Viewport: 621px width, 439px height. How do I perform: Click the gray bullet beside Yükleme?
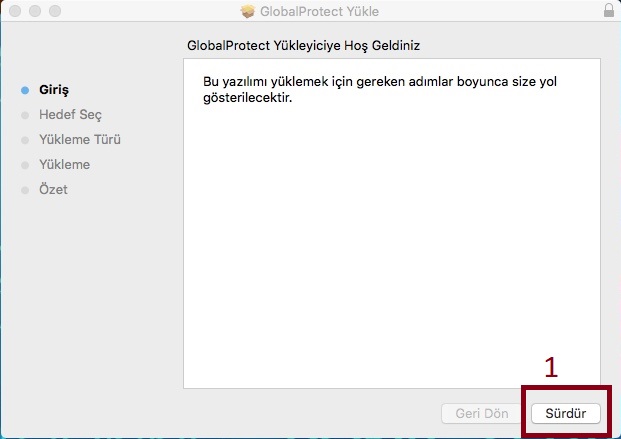(x=25, y=165)
